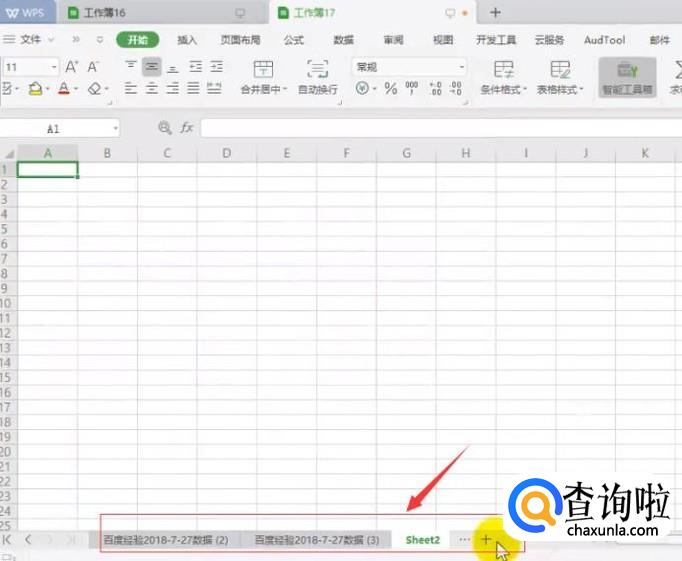Image resolution: width=682 pixels, height=561 pixels.
Task: Select sheet tab 百度经验2018-7-27数据 (3)
Action: click(x=317, y=540)
